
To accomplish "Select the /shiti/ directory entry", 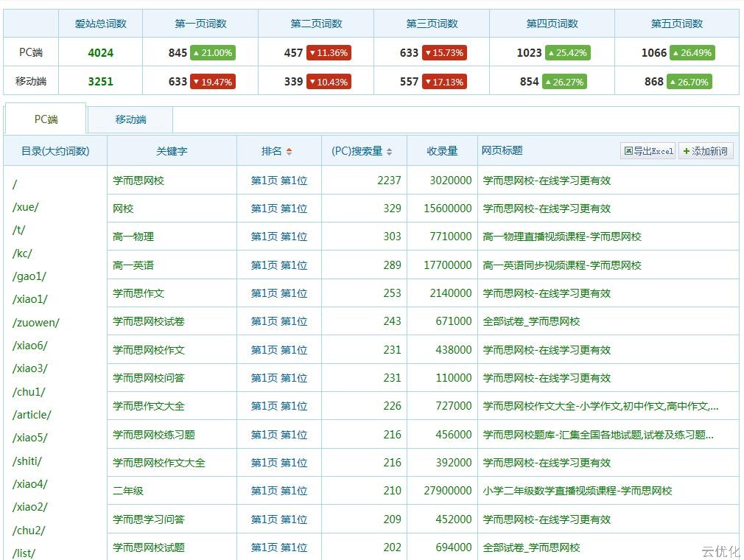I will click(27, 461).
